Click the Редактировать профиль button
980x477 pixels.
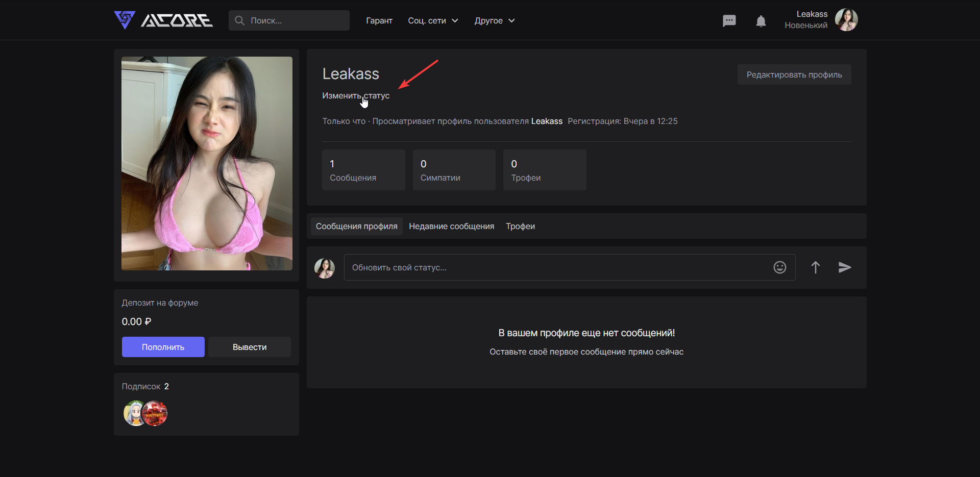(x=794, y=74)
